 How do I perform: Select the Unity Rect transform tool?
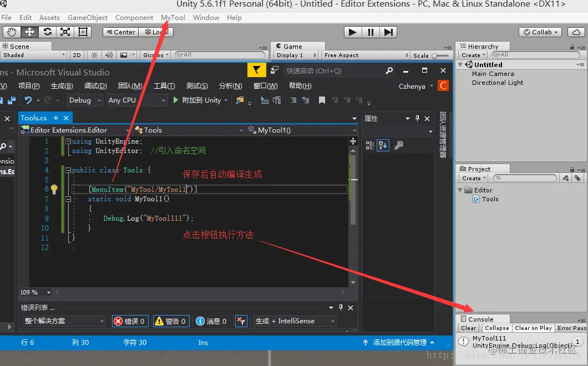[x=83, y=32]
